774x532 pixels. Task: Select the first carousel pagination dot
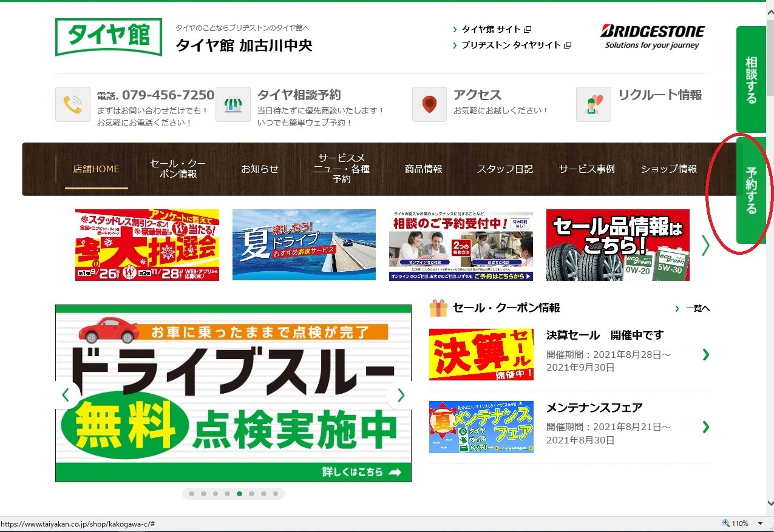191,494
